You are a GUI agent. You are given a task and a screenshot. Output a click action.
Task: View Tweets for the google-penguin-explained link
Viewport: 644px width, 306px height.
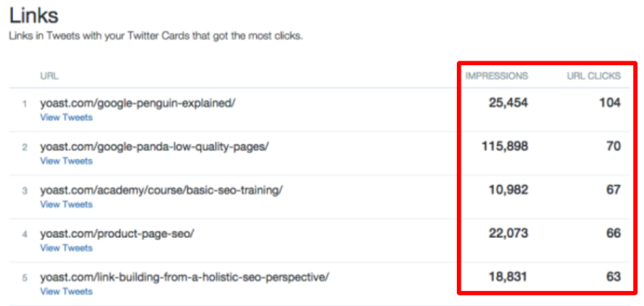tap(66, 117)
